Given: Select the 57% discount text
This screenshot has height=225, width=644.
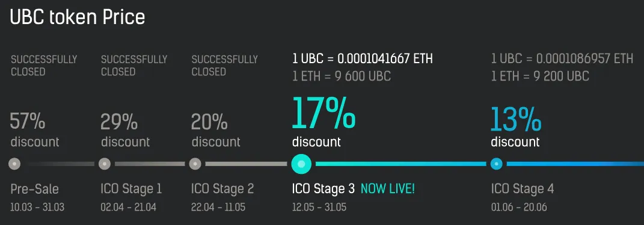Looking at the screenshot, I should click(x=28, y=122).
